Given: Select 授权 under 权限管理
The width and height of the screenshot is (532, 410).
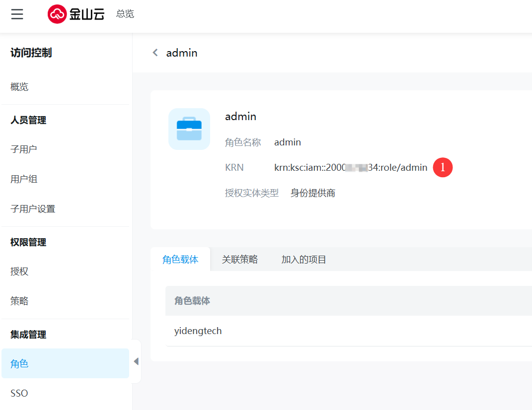Looking at the screenshot, I should [x=19, y=272].
